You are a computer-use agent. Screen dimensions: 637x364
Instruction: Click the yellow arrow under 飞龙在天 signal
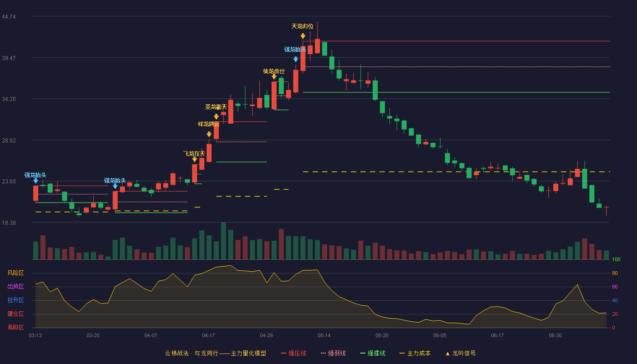pyautogui.click(x=194, y=159)
